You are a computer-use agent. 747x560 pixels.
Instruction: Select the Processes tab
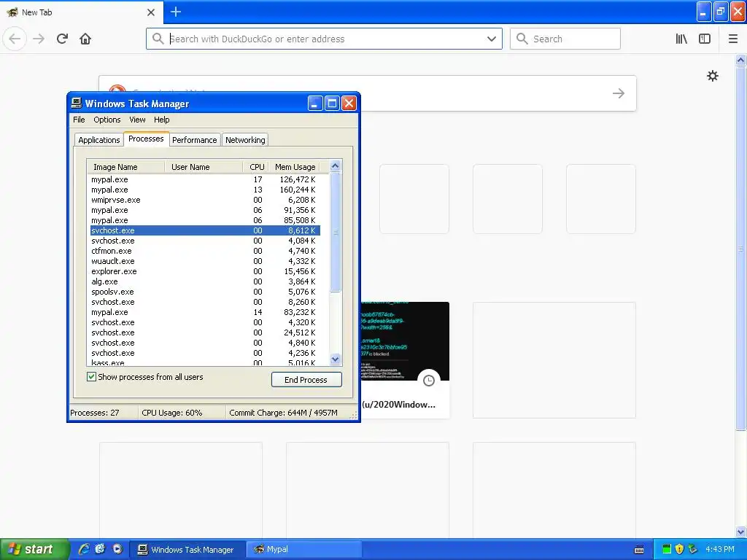point(146,139)
